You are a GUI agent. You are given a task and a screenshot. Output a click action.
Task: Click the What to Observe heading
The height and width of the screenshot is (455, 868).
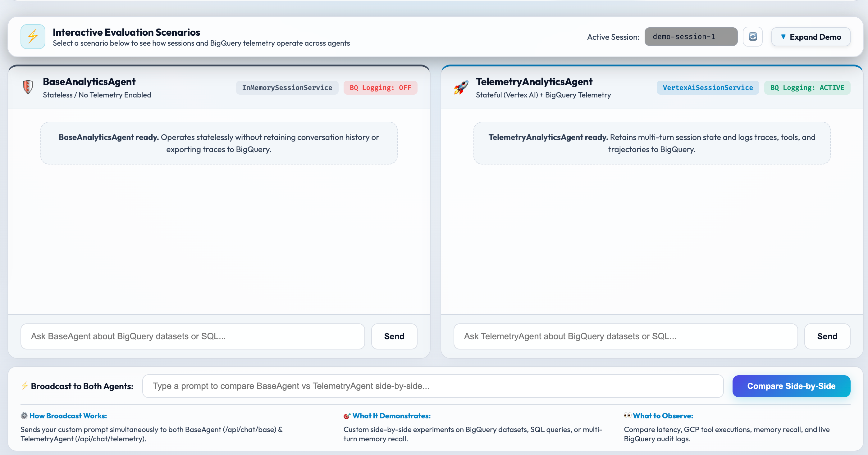coord(663,416)
